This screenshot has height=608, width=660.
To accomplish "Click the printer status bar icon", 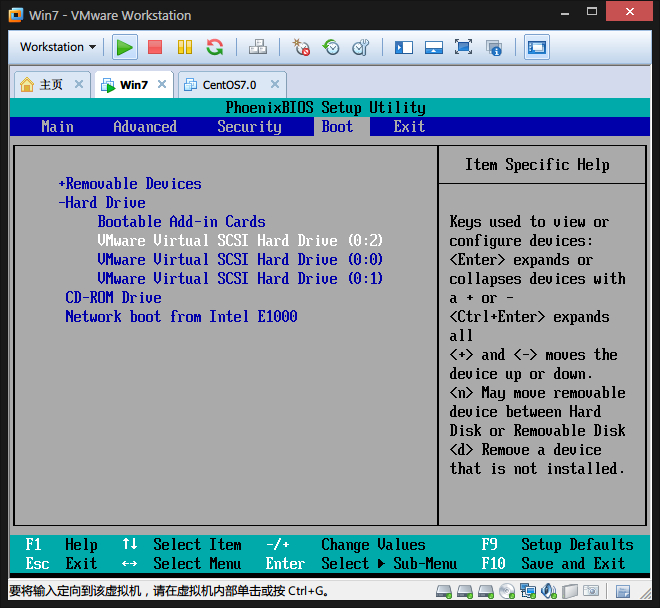I will (x=570, y=591).
